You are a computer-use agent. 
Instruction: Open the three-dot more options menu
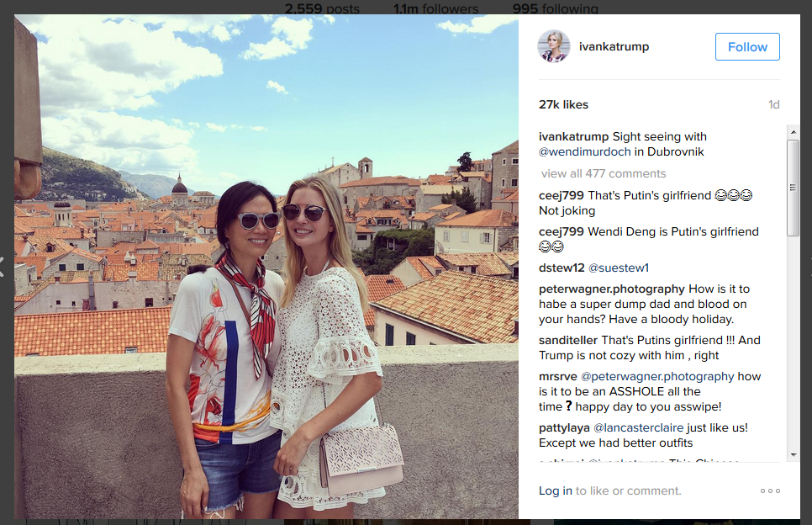(770, 491)
